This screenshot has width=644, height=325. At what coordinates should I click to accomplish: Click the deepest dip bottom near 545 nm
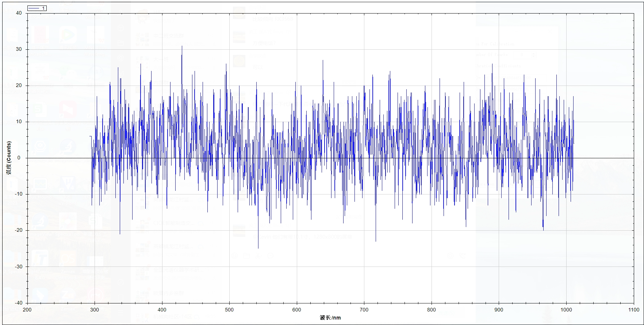click(x=258, y=248)
